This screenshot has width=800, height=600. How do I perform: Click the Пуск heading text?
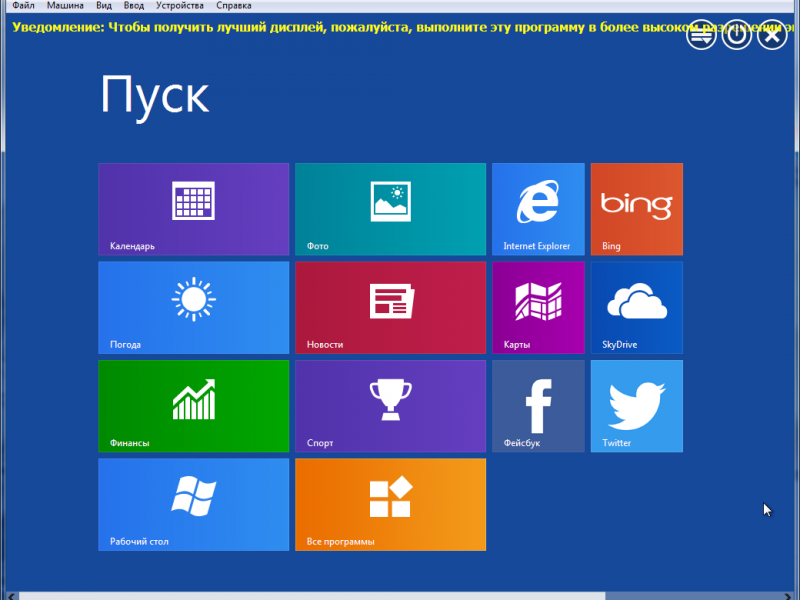coord(155,97)
